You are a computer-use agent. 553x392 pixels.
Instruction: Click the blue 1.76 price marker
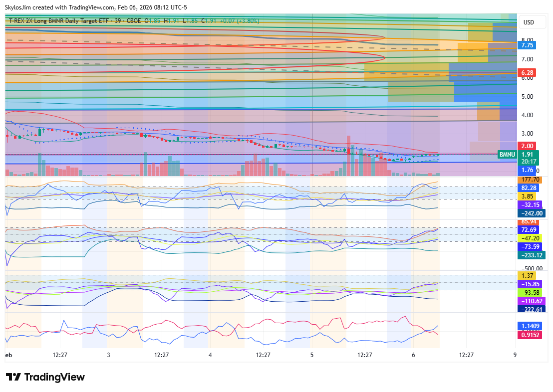click(528, 170)
